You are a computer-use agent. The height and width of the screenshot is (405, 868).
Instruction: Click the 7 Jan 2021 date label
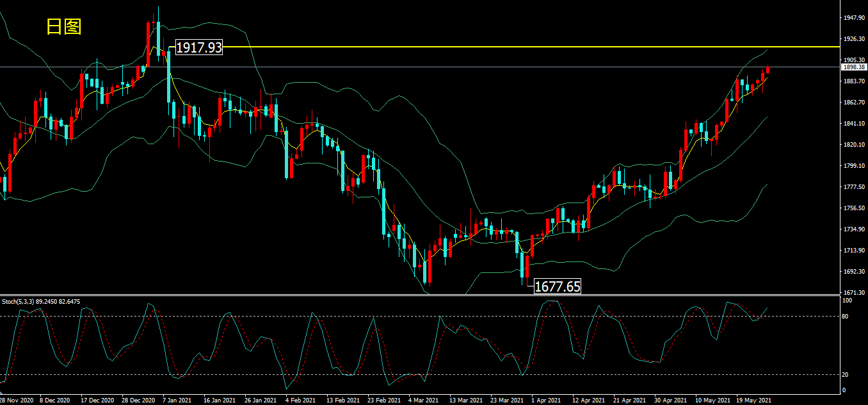pos(177,401)
